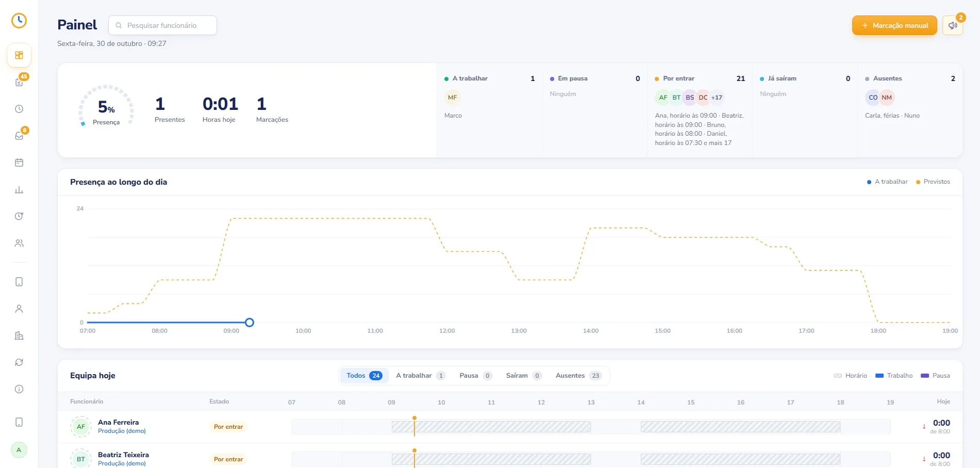Click the CO avatar under Ausentes
This screenshot has height=468, width=980.
[x=873, y=98]
